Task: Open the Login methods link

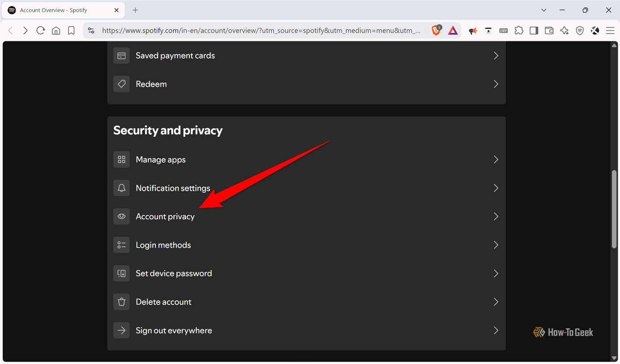Action: pos(163,245)
